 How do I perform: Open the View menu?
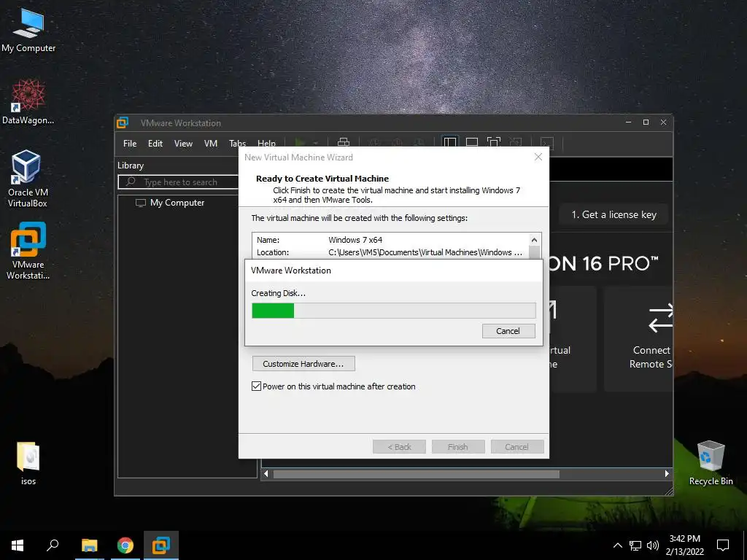coord(183,144)
